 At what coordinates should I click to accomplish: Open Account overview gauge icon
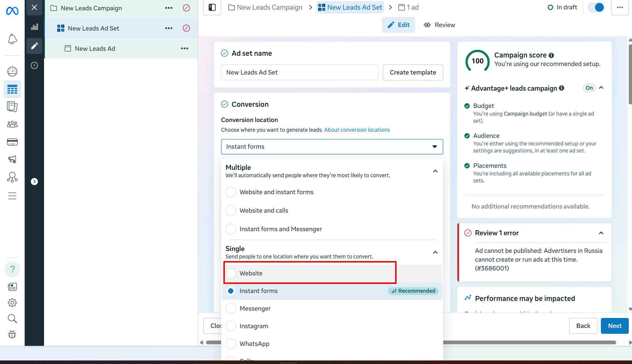[12, 71]
